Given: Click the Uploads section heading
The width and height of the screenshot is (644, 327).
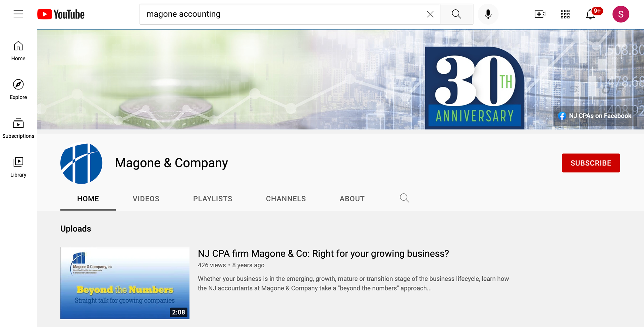Looking at the screenshot, I should 75,229.
